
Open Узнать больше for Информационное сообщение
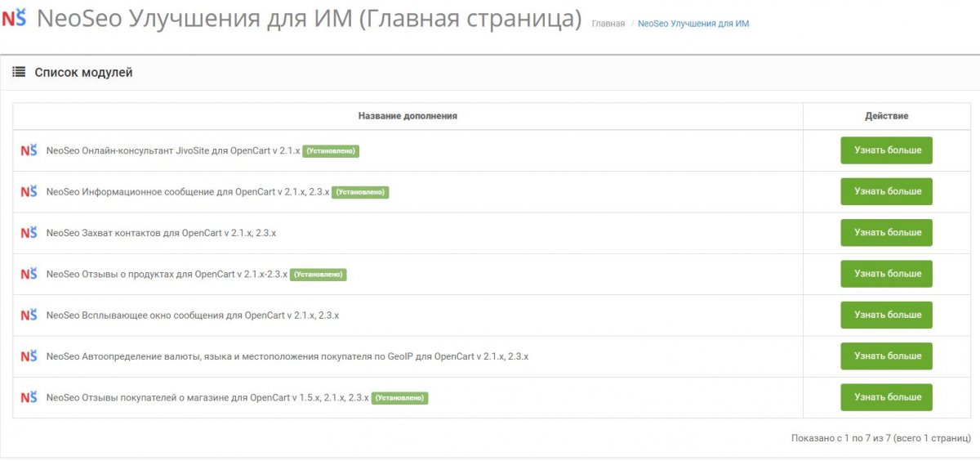click(x=887, y=191)
